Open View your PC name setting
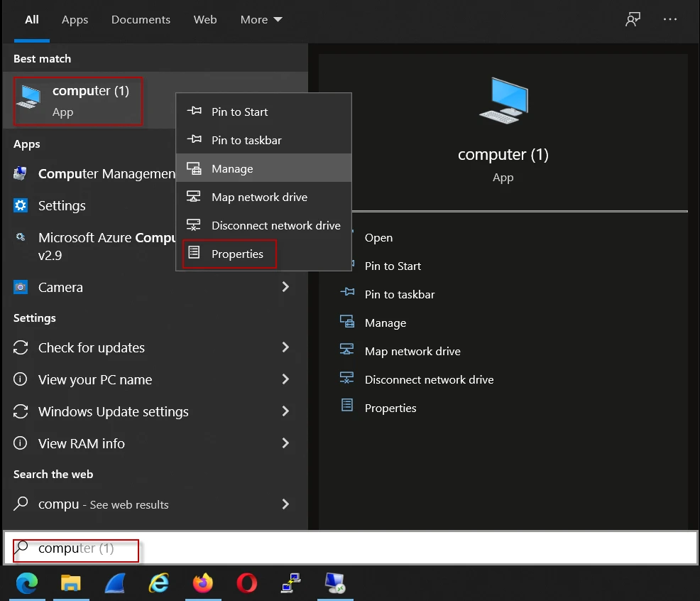This screenshot has height=601, width=700. coord(155,379)
